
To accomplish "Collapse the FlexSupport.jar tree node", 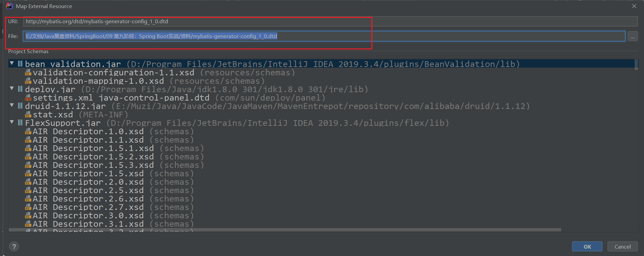I will click(x=12, y=122).
